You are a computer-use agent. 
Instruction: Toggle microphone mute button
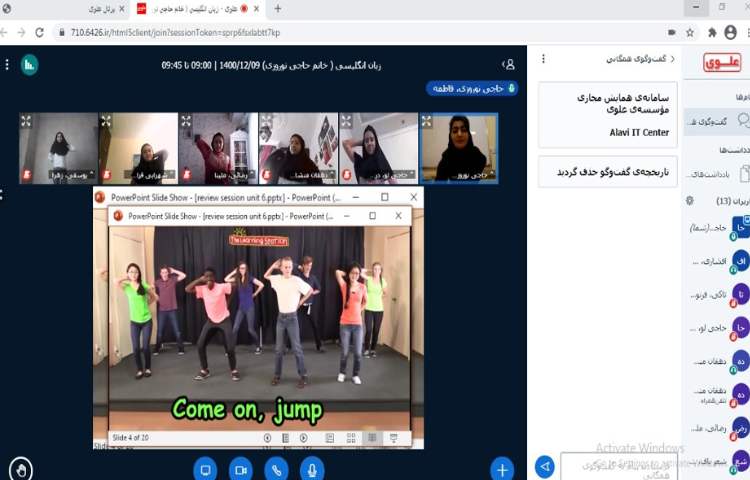click(312, 470)
